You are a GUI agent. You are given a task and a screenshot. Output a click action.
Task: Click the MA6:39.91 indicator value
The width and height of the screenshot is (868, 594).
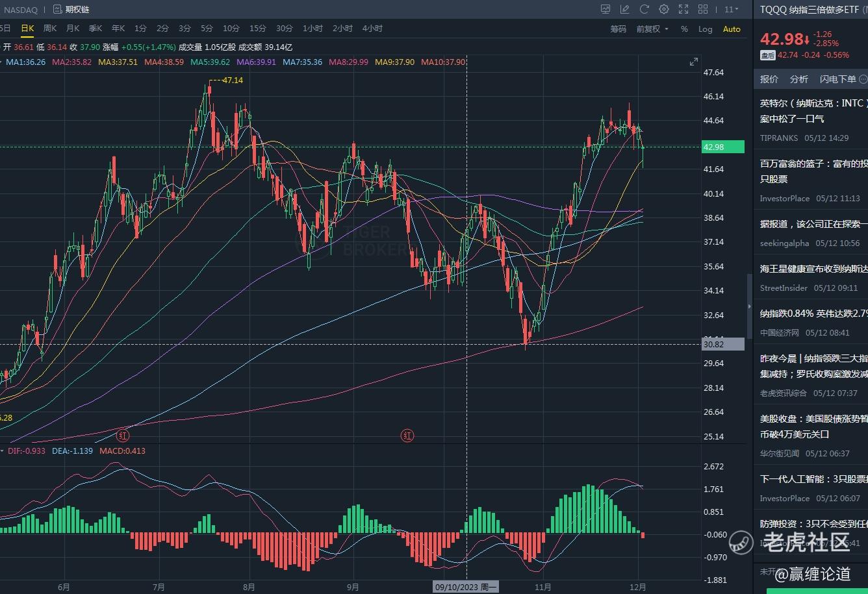(x=256, y=62)
